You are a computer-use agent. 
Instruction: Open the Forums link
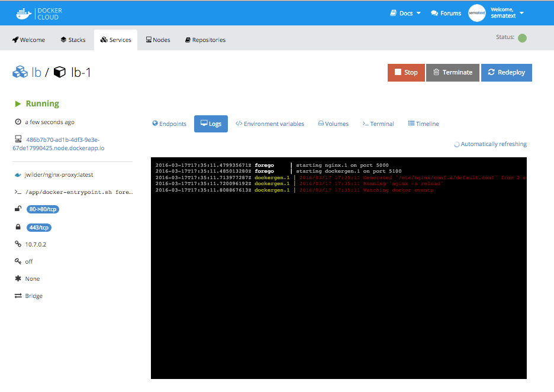tap(446, 14)
